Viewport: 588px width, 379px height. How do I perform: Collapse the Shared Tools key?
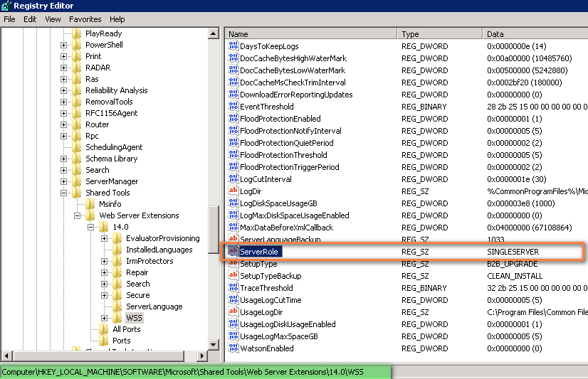(x=64, y=193)
